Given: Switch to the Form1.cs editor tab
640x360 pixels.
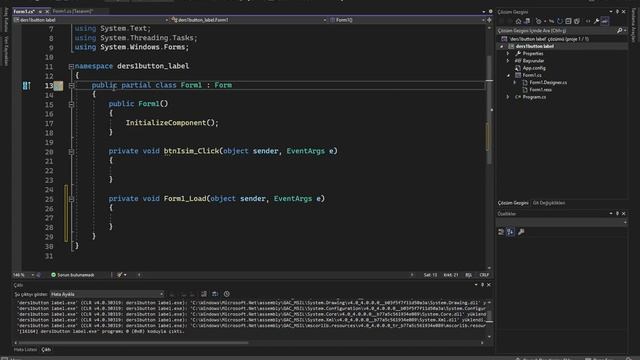Looking at the screenshot, I should 24,11.
